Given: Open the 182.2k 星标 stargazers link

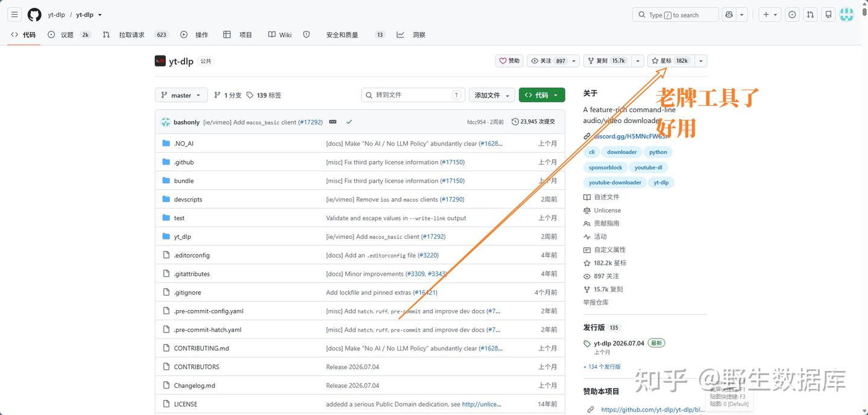Looking at the screenshot, I should 605,263.
